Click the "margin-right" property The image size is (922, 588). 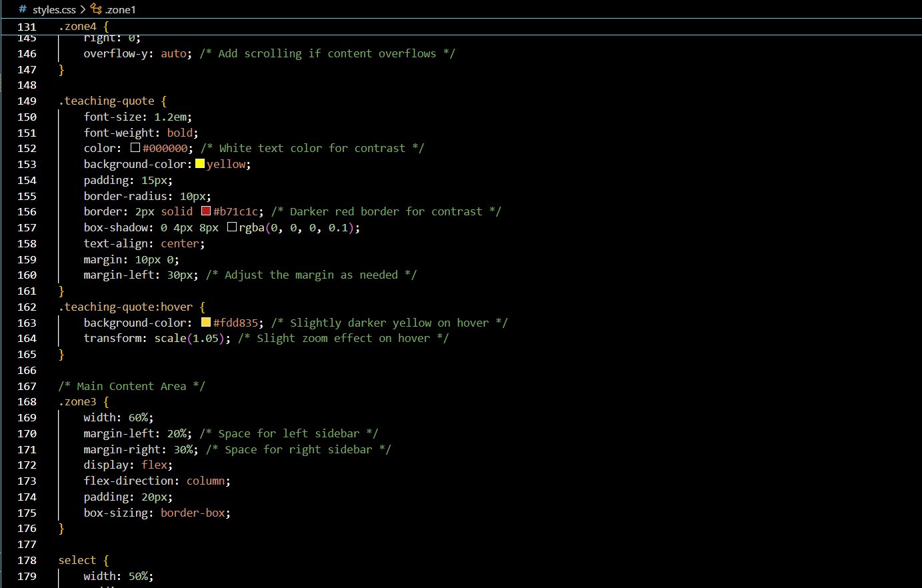[123, 449]
